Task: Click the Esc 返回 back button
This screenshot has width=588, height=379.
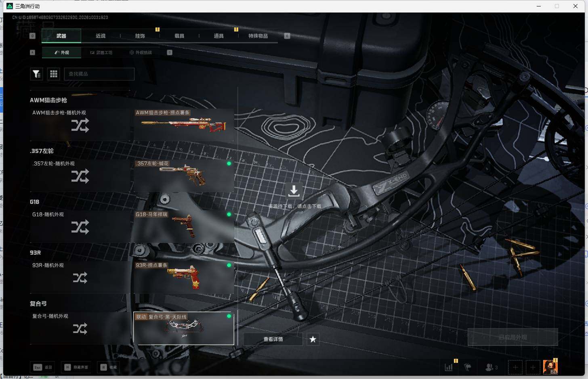Action: click(x=42, y=367)
